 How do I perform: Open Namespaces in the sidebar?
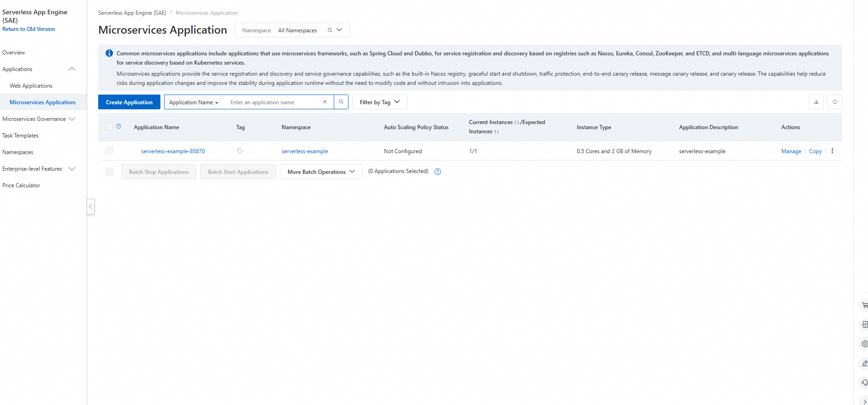tap(18, 152)
